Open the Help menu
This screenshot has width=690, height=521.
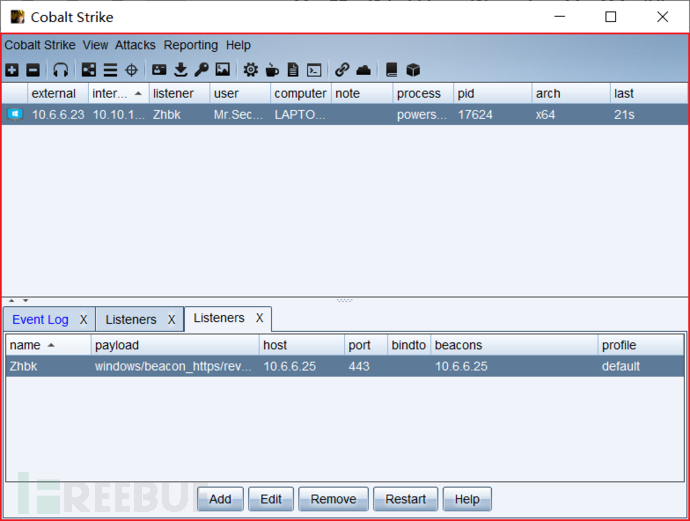(x=238, y=45)
